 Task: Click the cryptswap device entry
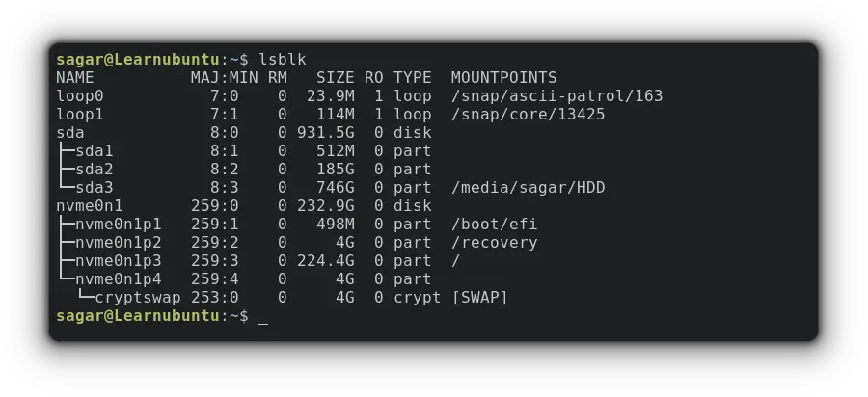[x=138, y=298]
